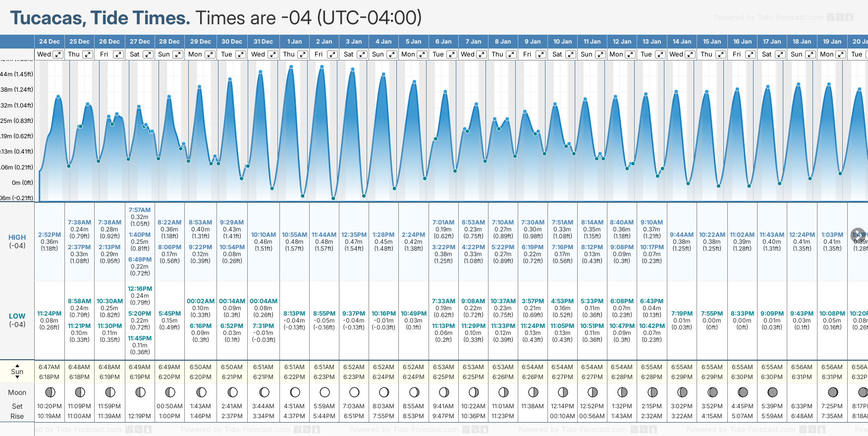
Task: Click the 8:55PM low tide time on 2 Jan
Action: (324, 314)
